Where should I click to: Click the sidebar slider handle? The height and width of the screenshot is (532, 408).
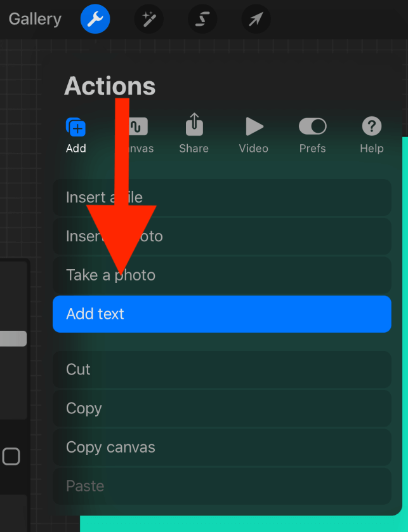(13, 338)
